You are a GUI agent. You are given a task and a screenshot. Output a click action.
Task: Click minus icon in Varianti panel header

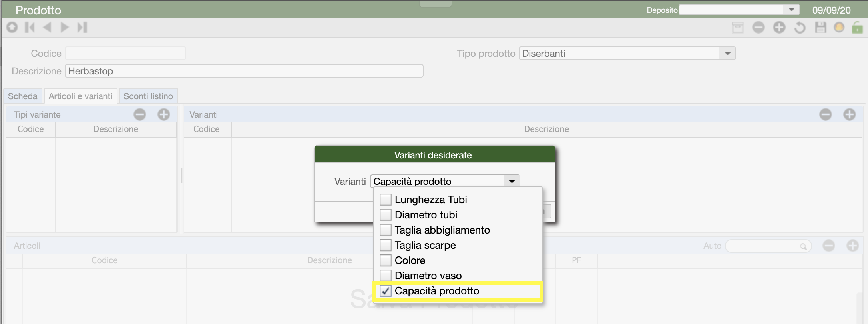tap(826, 114)
